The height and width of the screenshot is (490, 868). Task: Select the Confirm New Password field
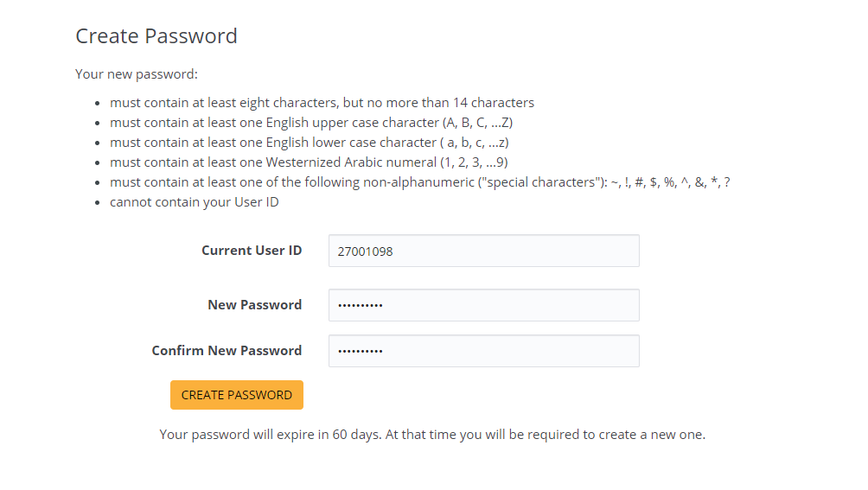point(483,351)
